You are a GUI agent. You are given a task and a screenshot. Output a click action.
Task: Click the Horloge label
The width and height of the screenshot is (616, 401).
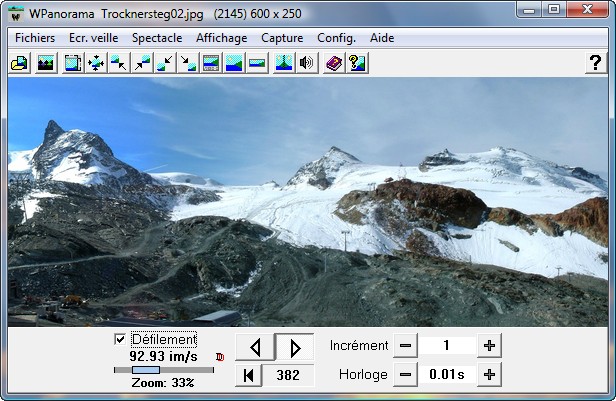pos(363,375)
